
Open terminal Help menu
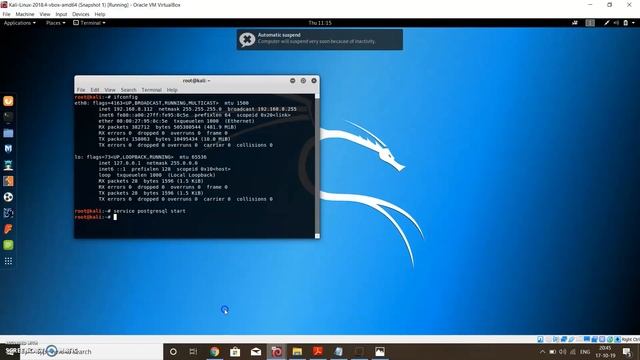tap(172, 90)
